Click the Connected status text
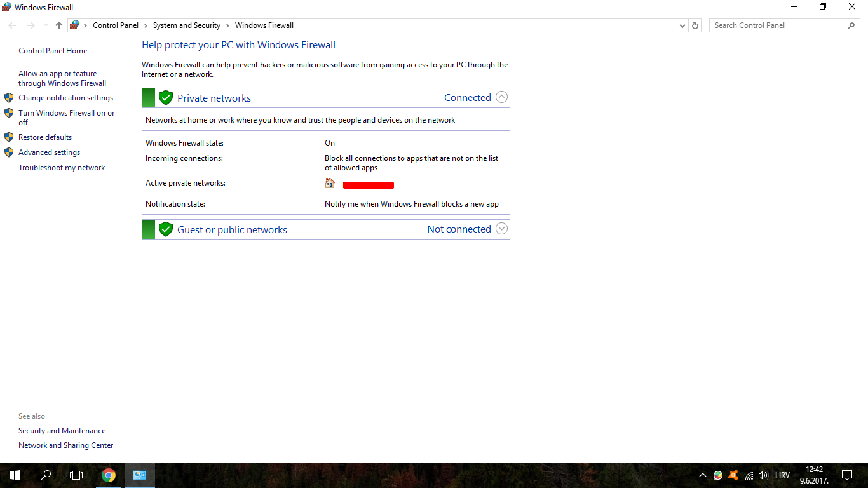This screenshot has width=868, height=488. click(468, 98)
